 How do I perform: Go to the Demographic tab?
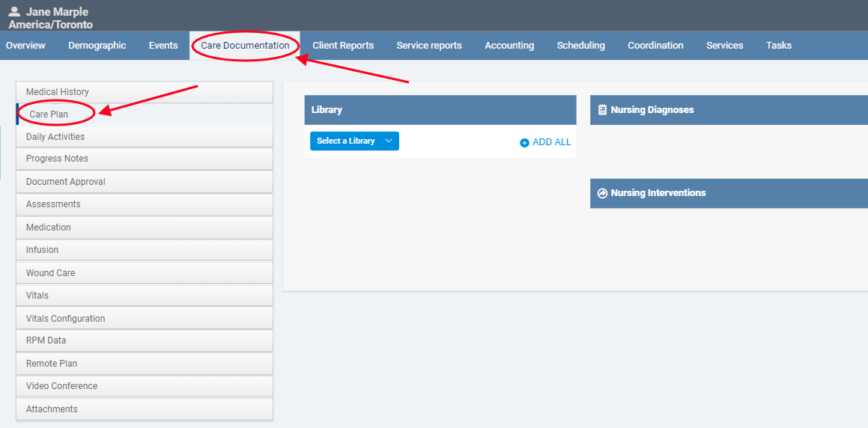point(97,46)
